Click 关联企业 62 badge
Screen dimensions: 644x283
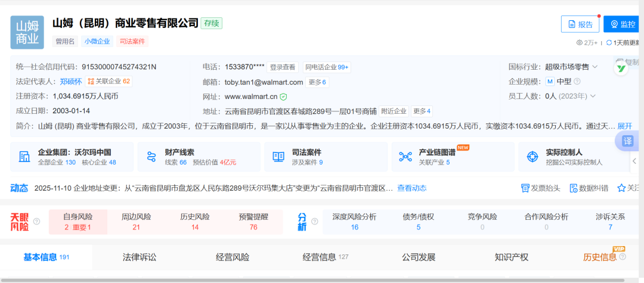click(x=109, y=81)
